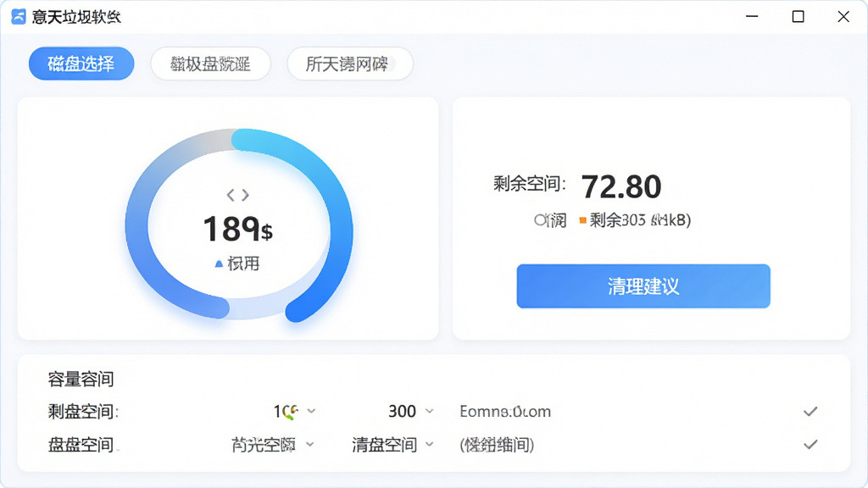Click the Eomns:0.com text
The image size is (868, 488).
505,412
